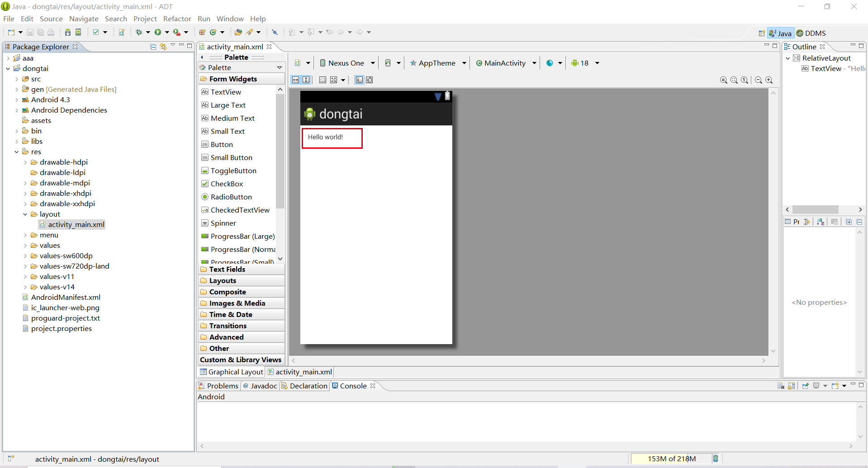The image size is (868, 468).
Task: Open the Refactor menu
Action: tap(177, 19)
